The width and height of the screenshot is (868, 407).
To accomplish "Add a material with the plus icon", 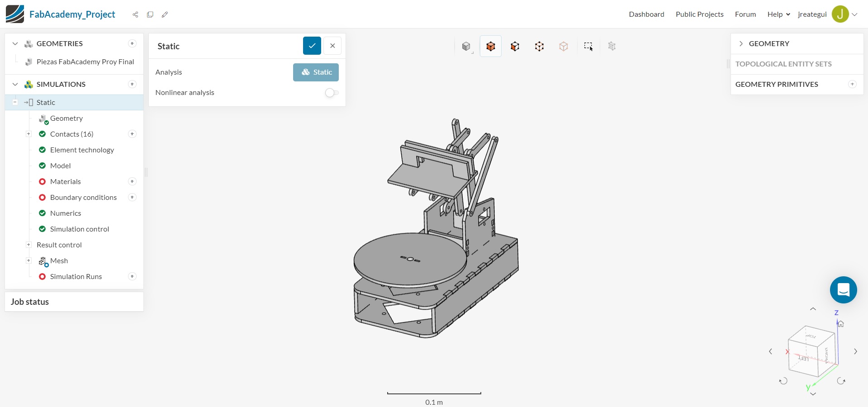I will pyautogui.click(x=132, y=181).
